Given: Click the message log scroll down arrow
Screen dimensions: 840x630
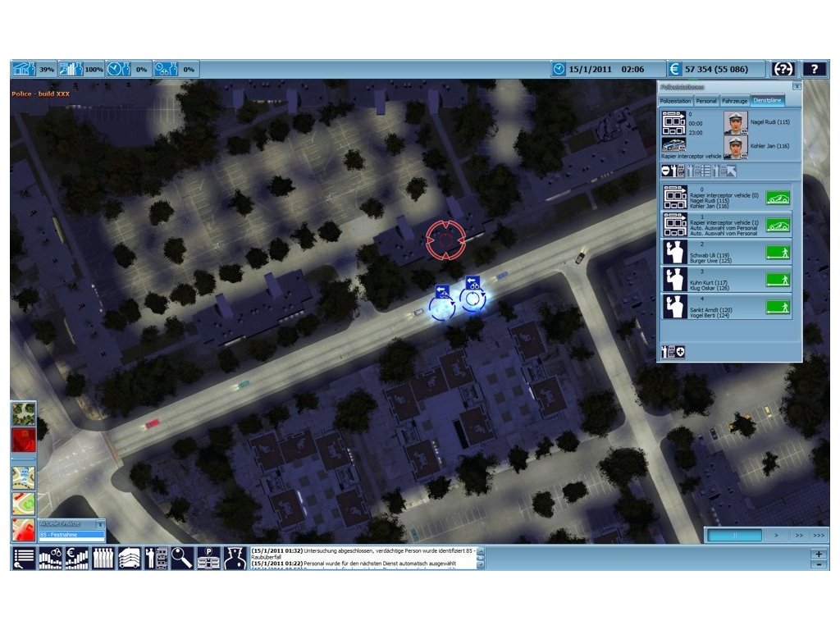Looking at the screenshot, I should pyautogui.click(x=481, y=564).
